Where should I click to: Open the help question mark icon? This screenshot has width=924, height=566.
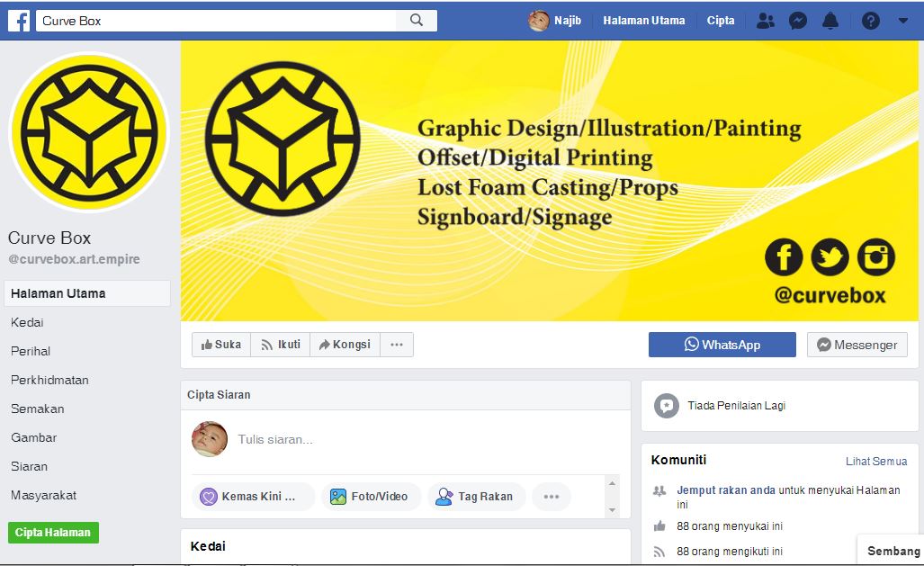click(870, 21)
